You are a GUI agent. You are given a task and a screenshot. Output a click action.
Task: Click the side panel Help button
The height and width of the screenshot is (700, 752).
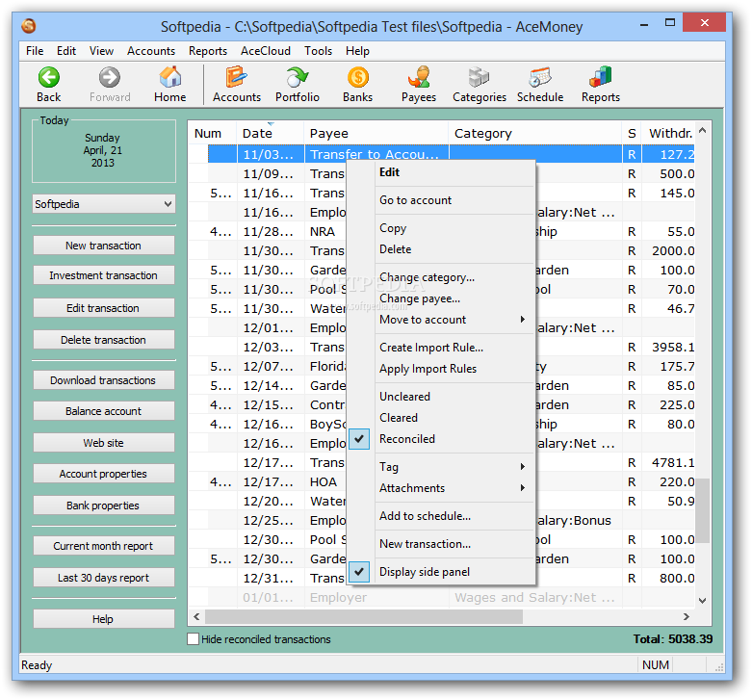pyautogui.click(x=104, y=619)
